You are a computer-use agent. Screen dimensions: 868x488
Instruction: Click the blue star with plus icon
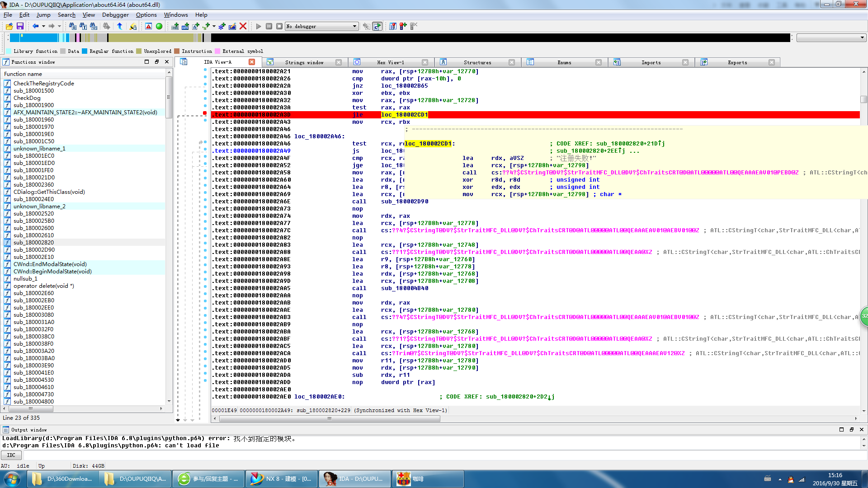click(x=222, y=26)
